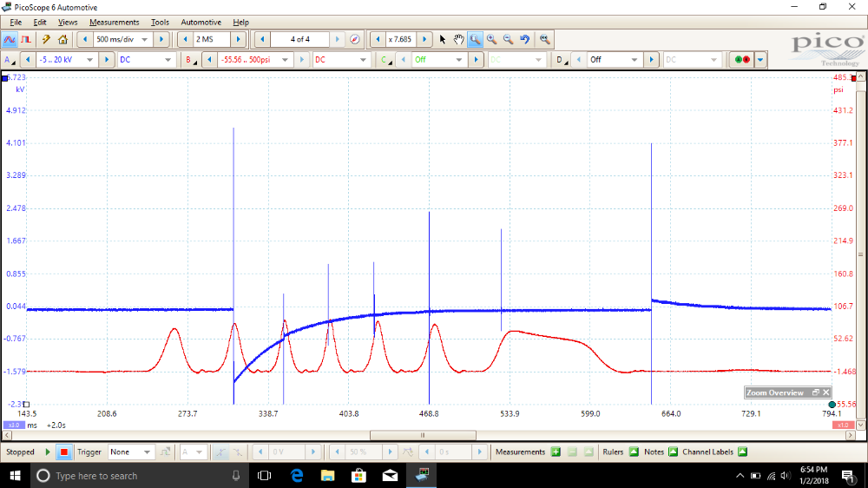The width and height of the screenshot is (868, 488).
Task: Add a measurement with green plus
Action: (556, 452)
